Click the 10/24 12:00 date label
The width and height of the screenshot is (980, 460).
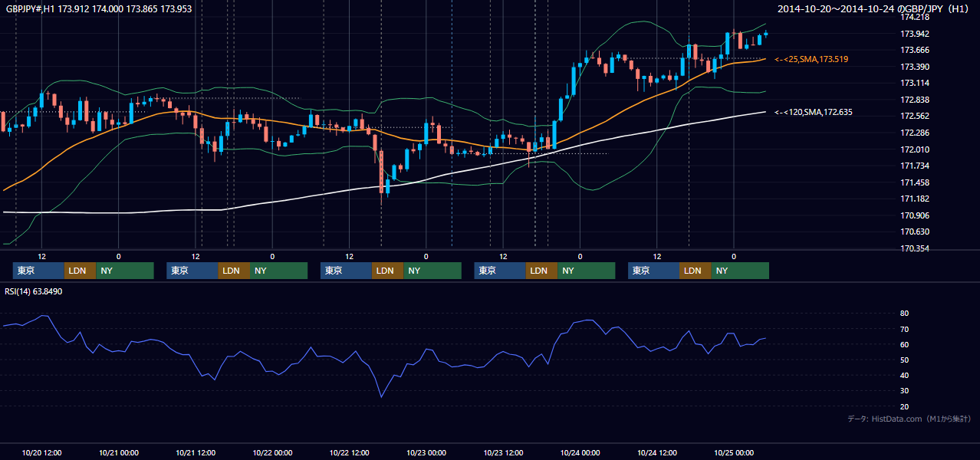(x=657, y=452)
